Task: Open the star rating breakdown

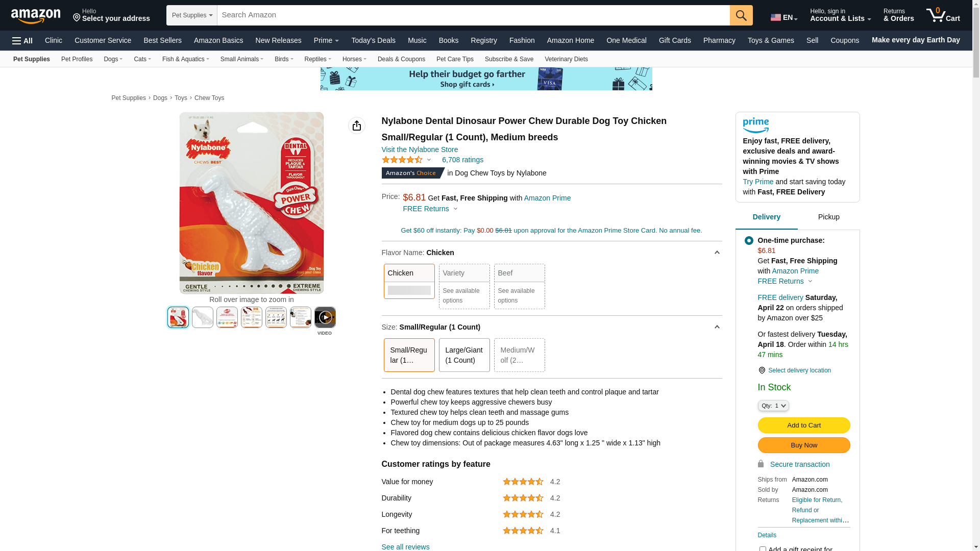Action: (x=406, y=160)
